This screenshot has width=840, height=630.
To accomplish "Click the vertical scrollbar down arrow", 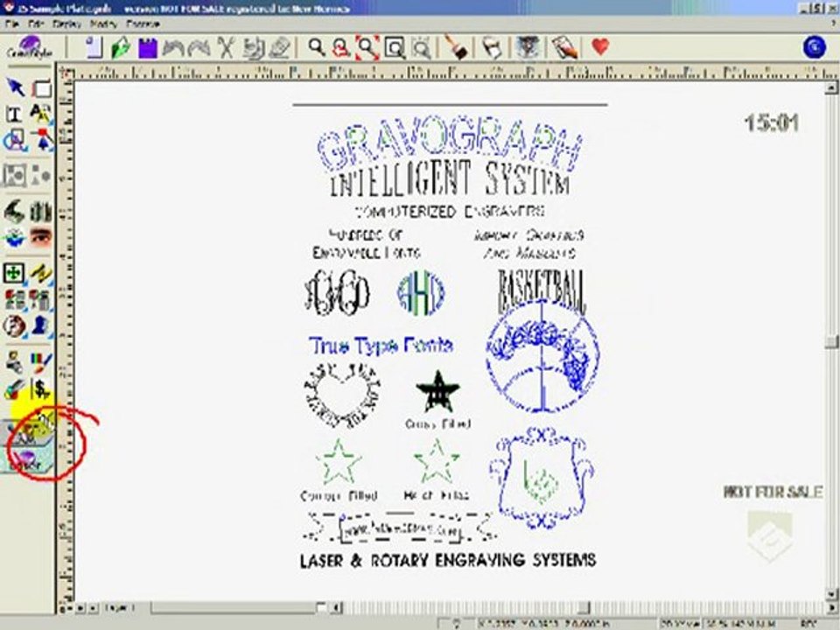I will [x=831, y=594].
